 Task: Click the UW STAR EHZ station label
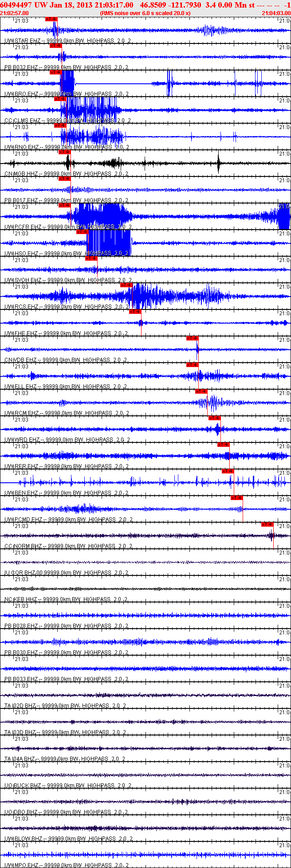pos(23,41)
